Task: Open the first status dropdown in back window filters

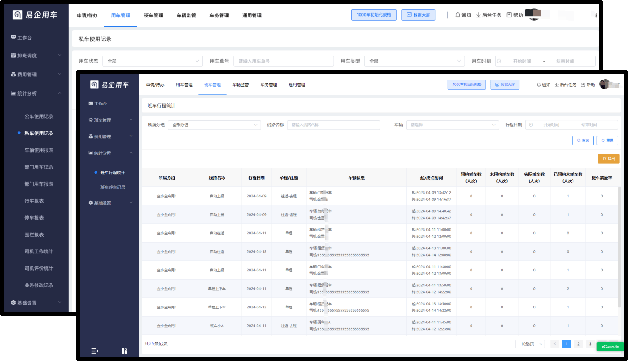Action: pyautogui.click(x=152, y=61)
